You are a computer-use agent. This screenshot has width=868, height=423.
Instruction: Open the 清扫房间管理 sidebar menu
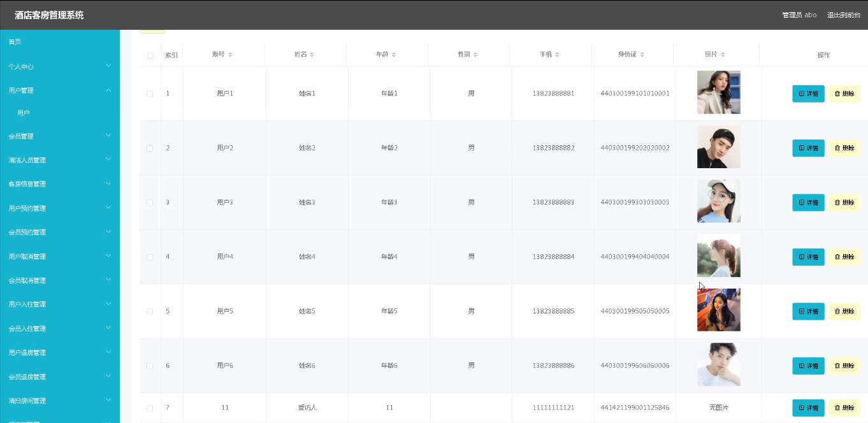tap(60, 401)
